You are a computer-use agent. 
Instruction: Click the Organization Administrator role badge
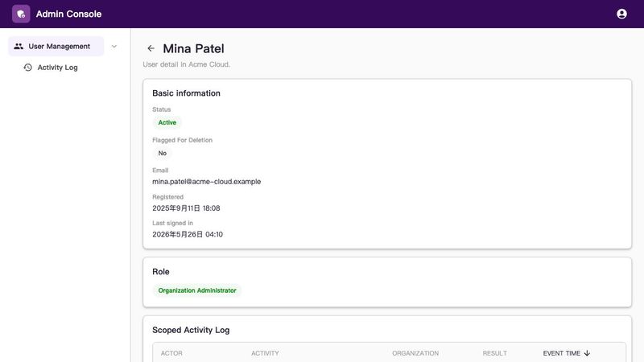click(x=197, y=290)
